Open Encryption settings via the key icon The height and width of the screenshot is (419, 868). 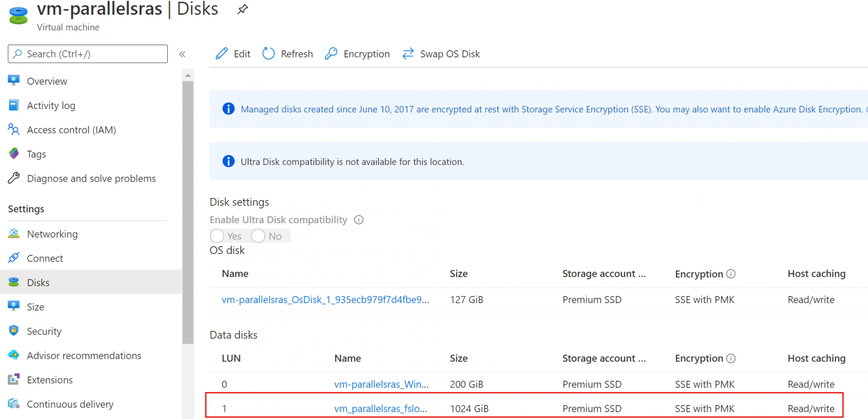point(331,53)
